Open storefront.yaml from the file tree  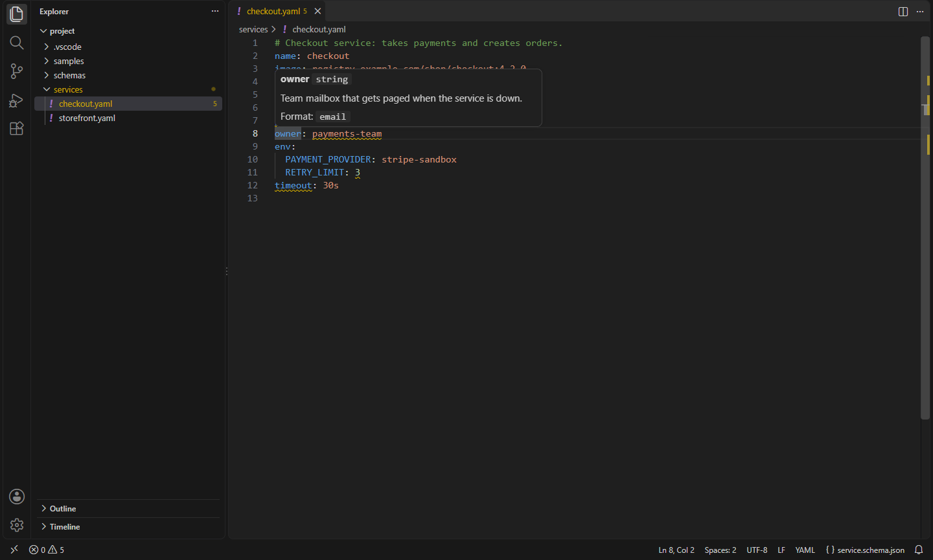coord(128,118)
